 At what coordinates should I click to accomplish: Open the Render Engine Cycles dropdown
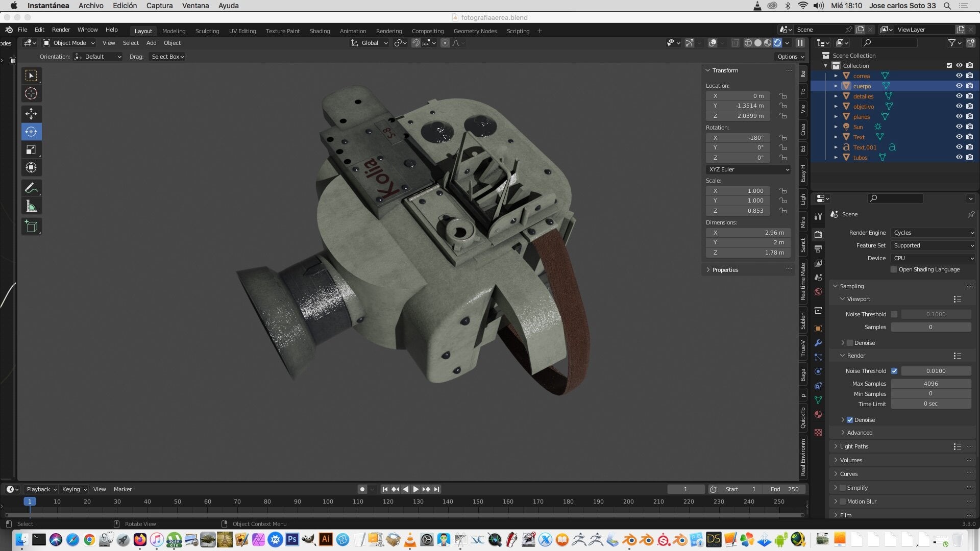pyautogui.click(x=933, y=233)
